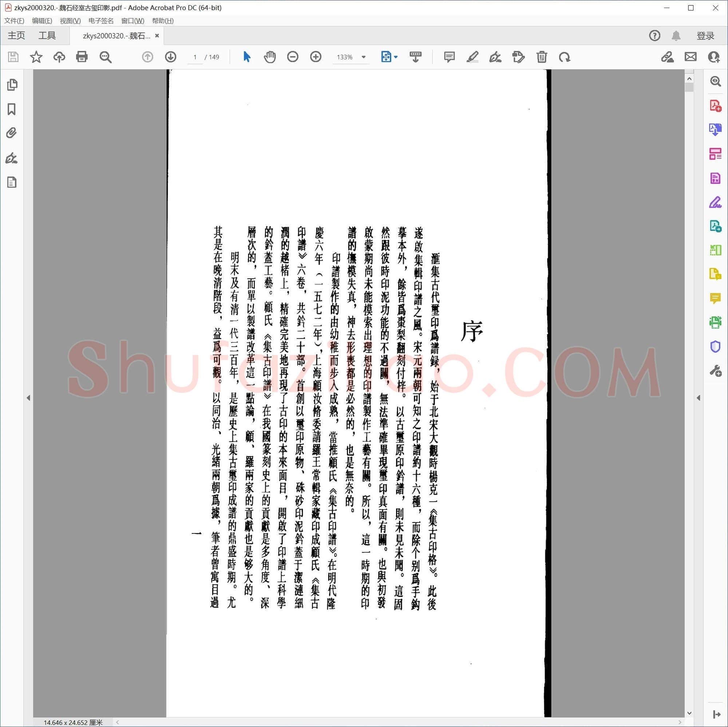Collapse the left navigation pane arrow

click(29, 398)
